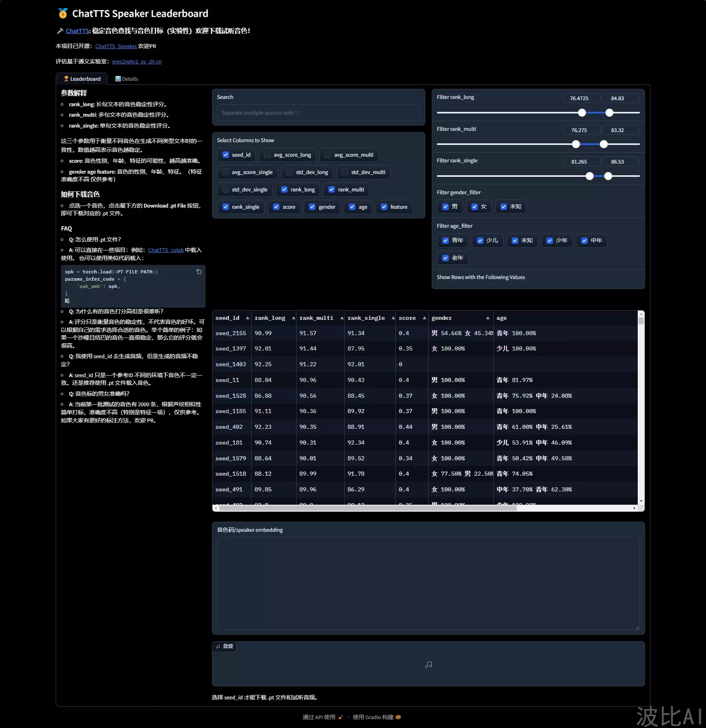Edit the rank_single maximum value 86.53
The height and width of the screenshot is (728, 706).
click(620, 162)
